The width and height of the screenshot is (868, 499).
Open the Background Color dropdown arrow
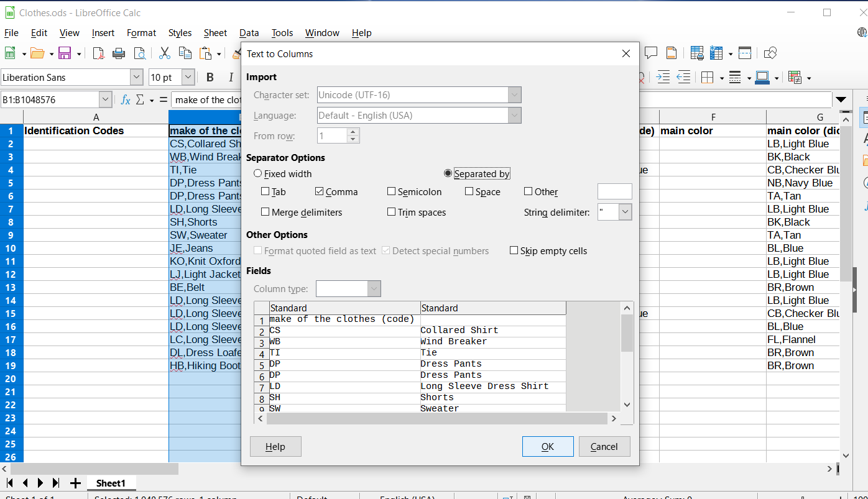(x=777, y=78)
